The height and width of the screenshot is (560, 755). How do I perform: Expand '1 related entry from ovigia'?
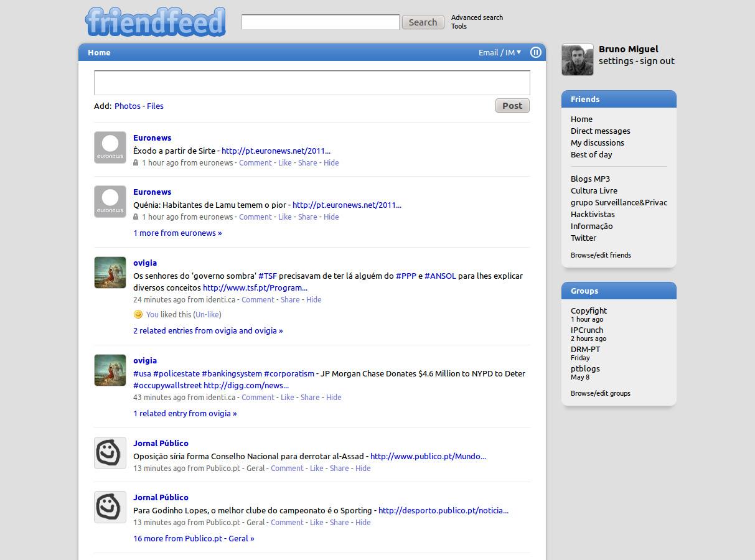pyautogui.click(x=185, y=413)
